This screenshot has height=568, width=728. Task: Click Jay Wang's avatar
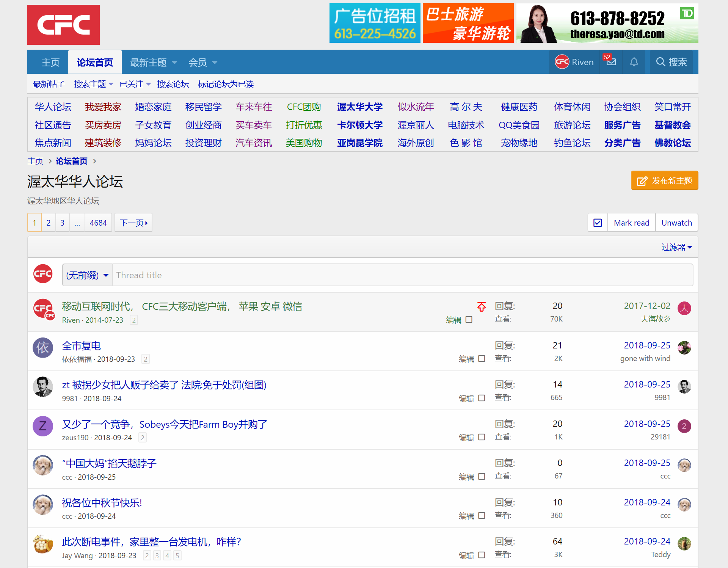43,544
